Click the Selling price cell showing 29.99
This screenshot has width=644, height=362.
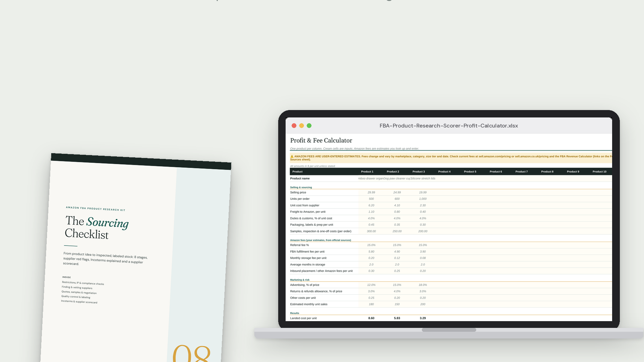click(x=371, y=192)
